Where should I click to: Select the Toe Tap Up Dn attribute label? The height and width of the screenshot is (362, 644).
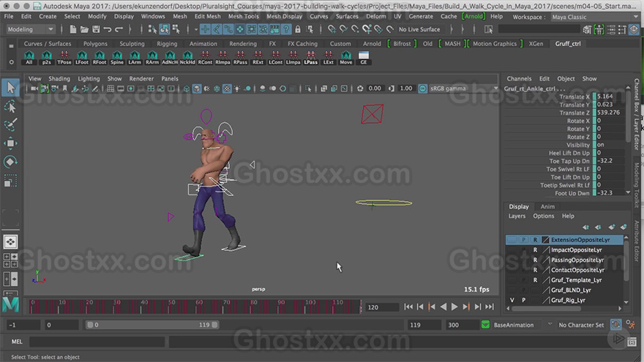569,161
